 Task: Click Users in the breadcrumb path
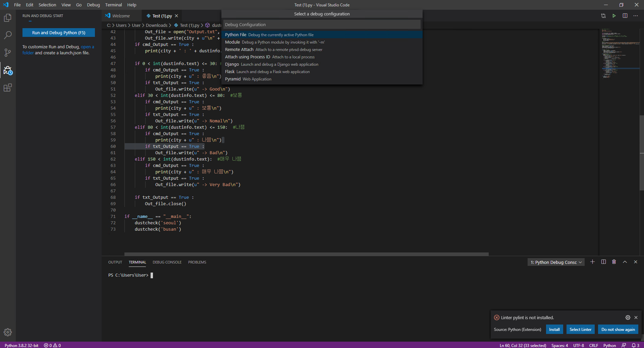121,25
